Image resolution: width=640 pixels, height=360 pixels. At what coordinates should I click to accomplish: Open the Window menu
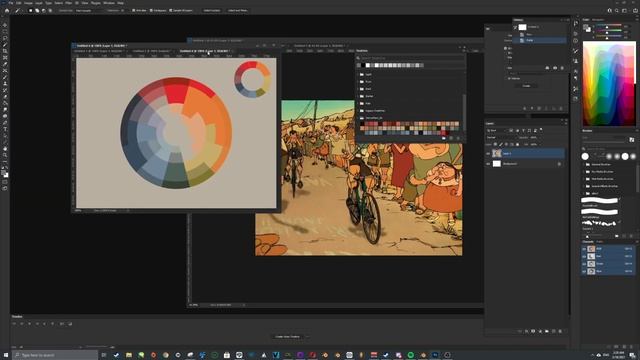(109, 3)
